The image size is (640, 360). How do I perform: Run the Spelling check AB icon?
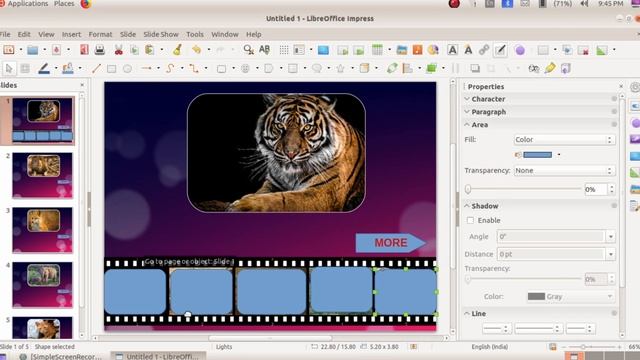[x=264, y=50]
